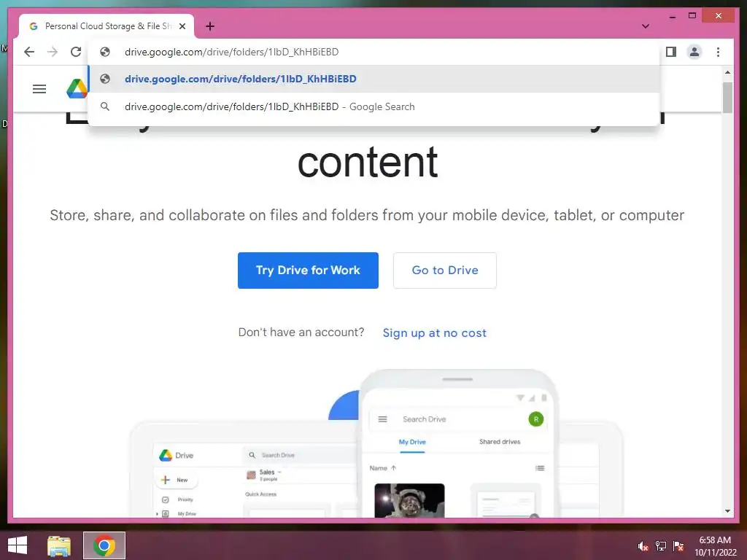Choose the Google Search suggestion row

[x=374, y=106]
